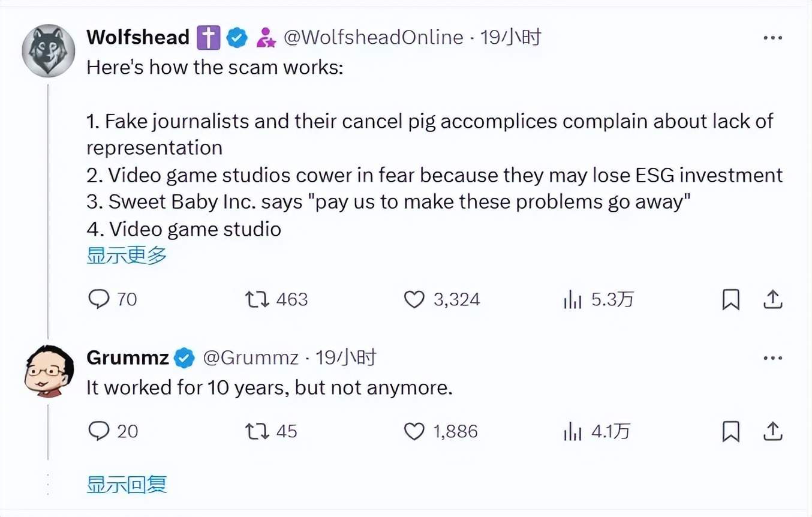Click Grummz's cartoon avatar
This screenshot has height=517, width=812.
click(49, 371)
